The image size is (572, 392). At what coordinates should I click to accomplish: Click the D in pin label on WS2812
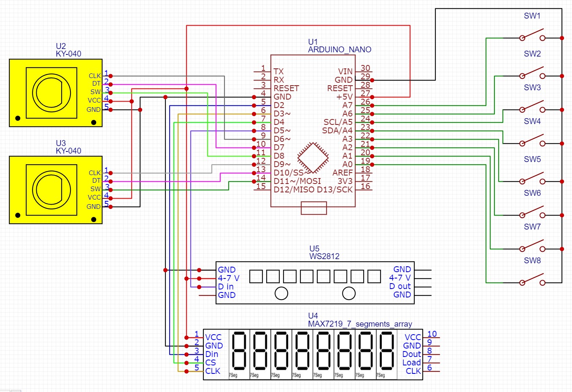[x=226, y=287]
